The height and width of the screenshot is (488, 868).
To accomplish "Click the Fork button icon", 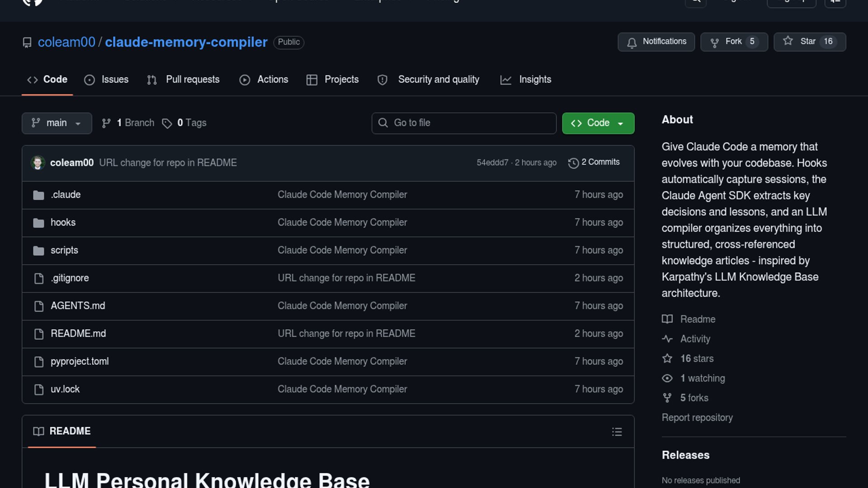I will [714, 42].
